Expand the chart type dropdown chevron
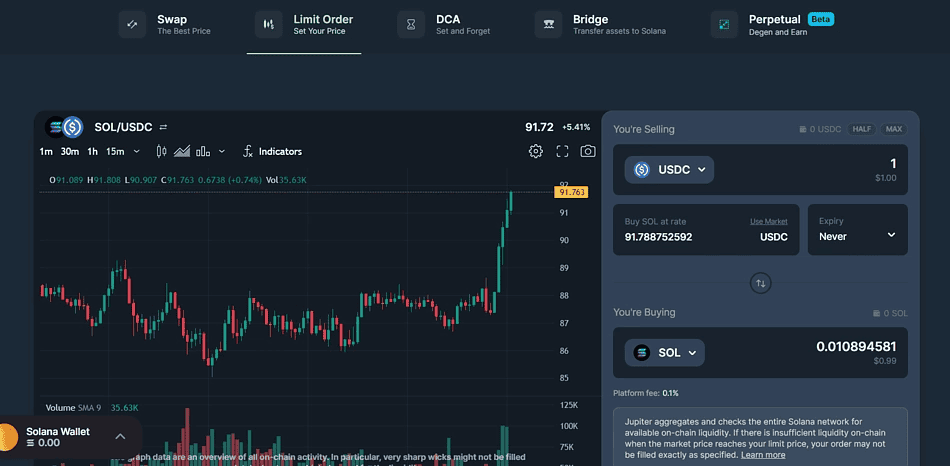The width and height of the screenshot is (950, 466). (x=222, y=151)
